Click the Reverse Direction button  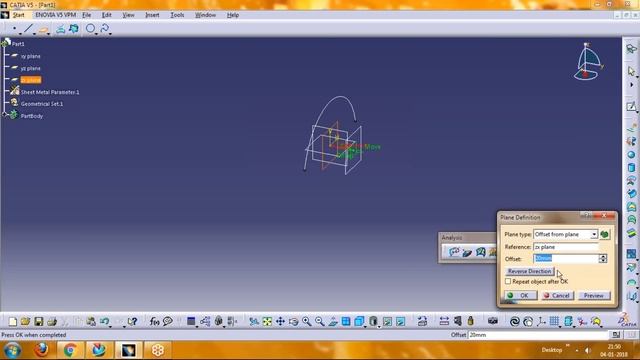coord(529,271)
